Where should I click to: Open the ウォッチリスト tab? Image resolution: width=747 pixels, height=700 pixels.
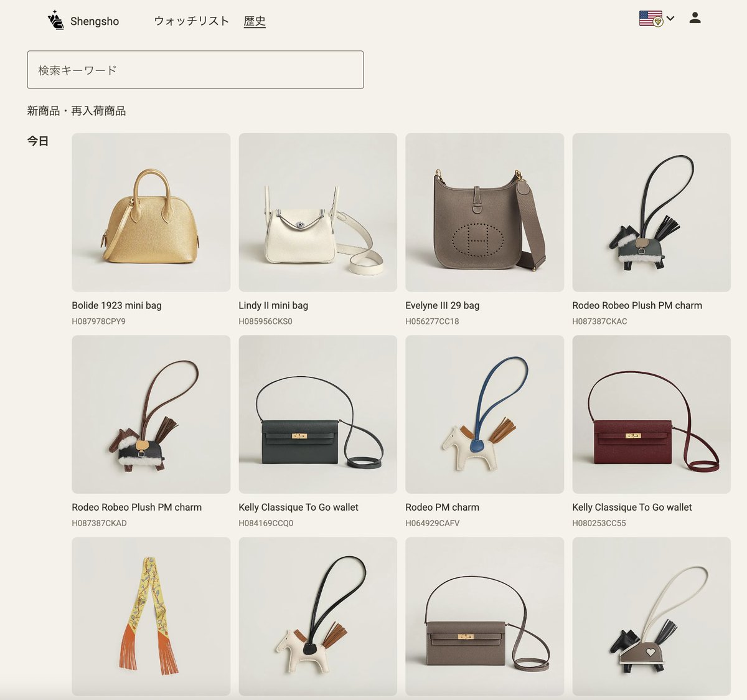point(192,21)
